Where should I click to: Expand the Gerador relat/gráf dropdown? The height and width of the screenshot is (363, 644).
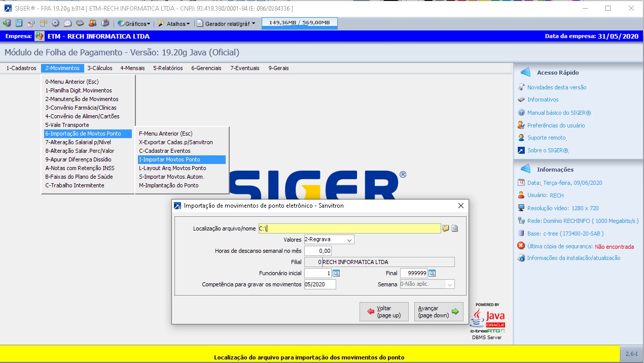click(226, 23)
